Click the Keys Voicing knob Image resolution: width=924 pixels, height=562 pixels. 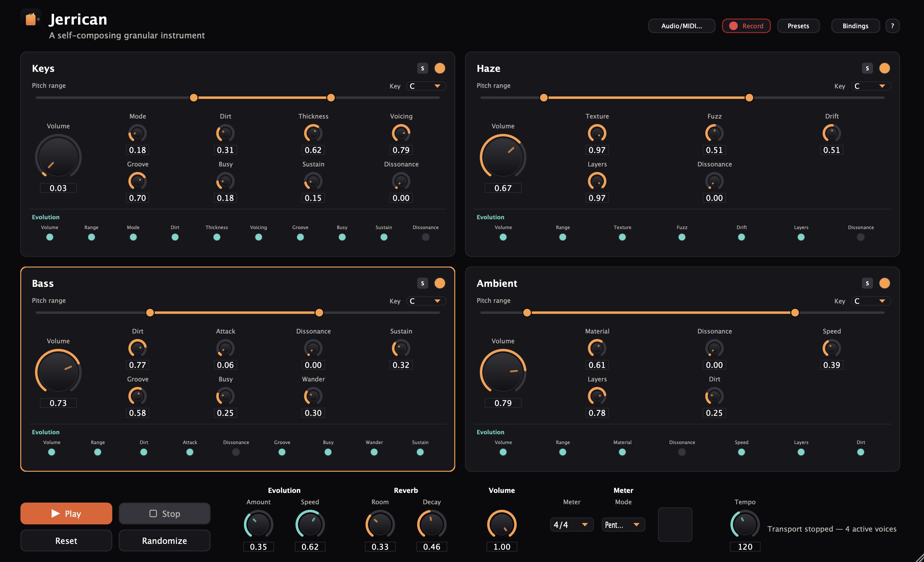coord(401,133)
